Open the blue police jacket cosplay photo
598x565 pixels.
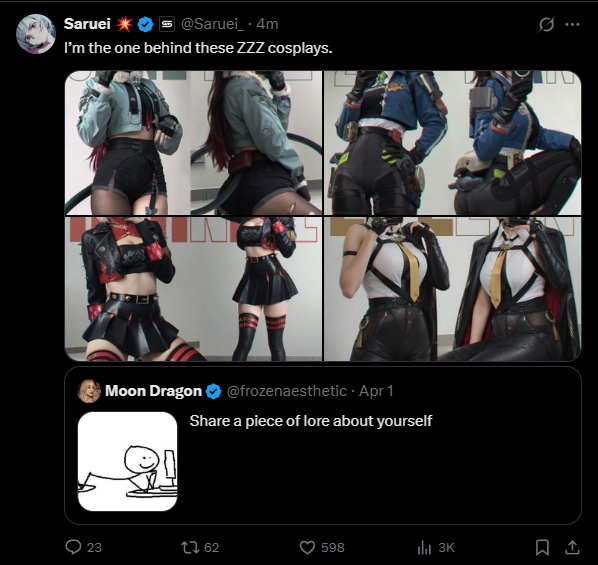[452, 143]
